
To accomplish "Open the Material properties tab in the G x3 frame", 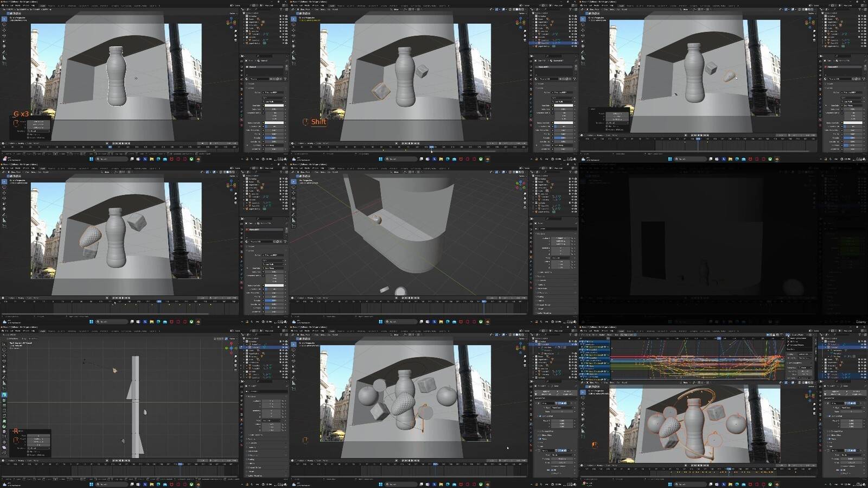I will click(241, 119).
